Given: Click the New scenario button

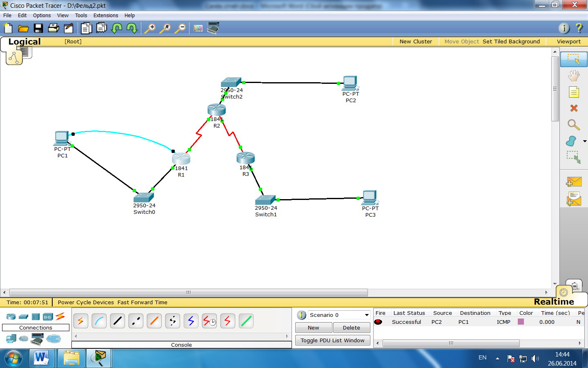Looking at the screenshot, I should coord(313,328).
